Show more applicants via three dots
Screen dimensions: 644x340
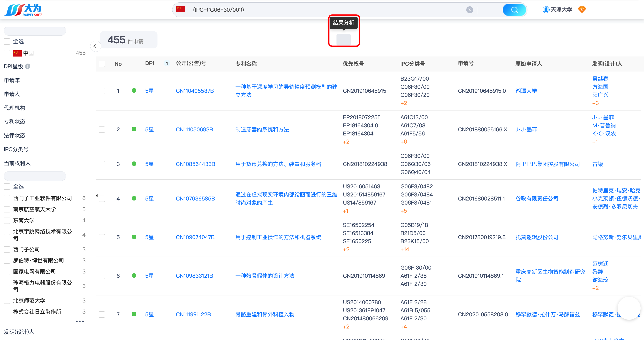click(80, 321)
